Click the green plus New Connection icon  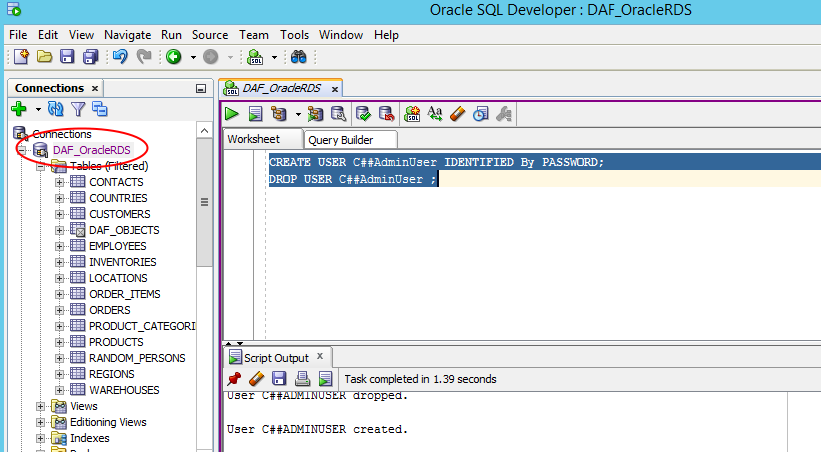click(x=19, y=109)
